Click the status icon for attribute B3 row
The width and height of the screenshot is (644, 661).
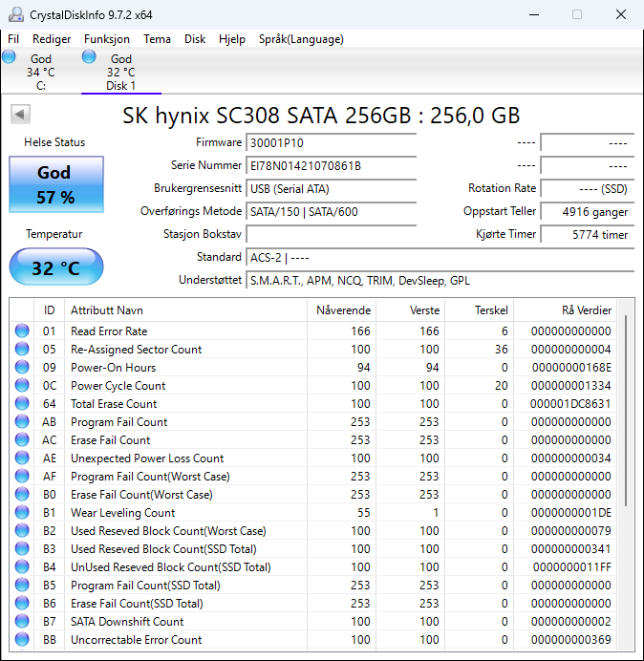coord(22,548)
